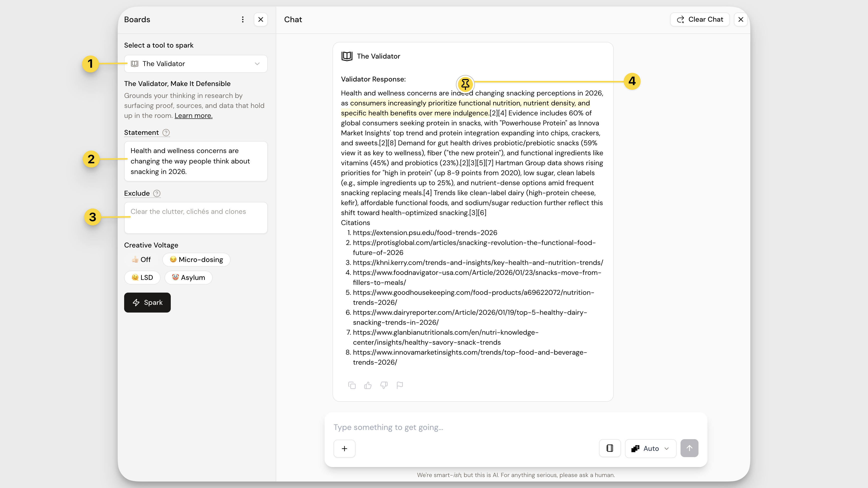The height and width of the screenshot is (488, 868).
Task: Click the pin icon on the highlighted text
Action: [x=465, y=84]
